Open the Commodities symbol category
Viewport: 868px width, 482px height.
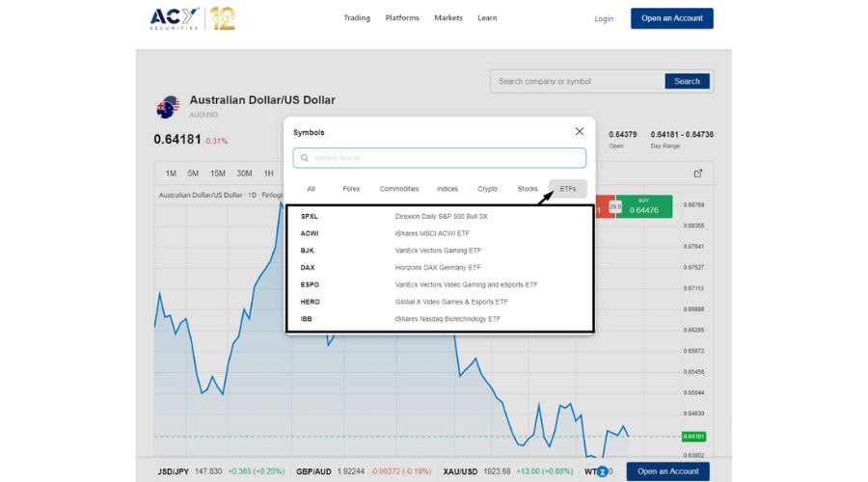[399, 189]
